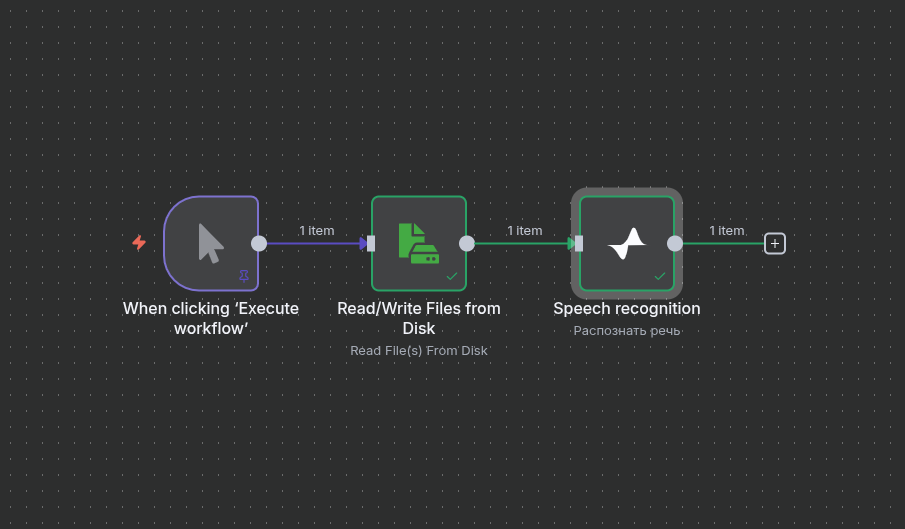The image size is (905, 529).
Task: Click the output connector of the Read/Write Files node
Action: point(467,243)
